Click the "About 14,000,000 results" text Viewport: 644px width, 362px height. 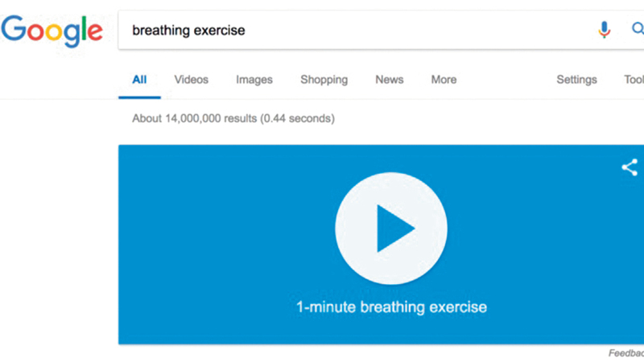(194, 118)
